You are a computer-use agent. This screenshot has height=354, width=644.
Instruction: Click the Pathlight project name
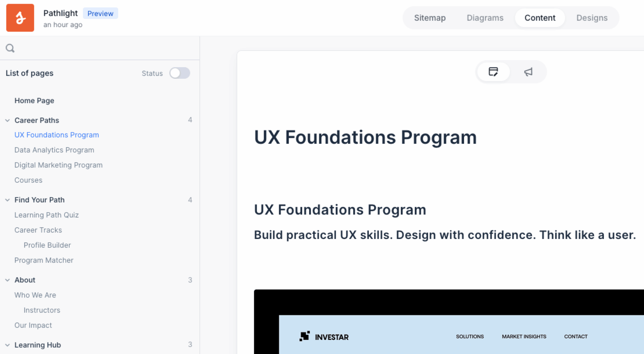[x=60, y=13]
